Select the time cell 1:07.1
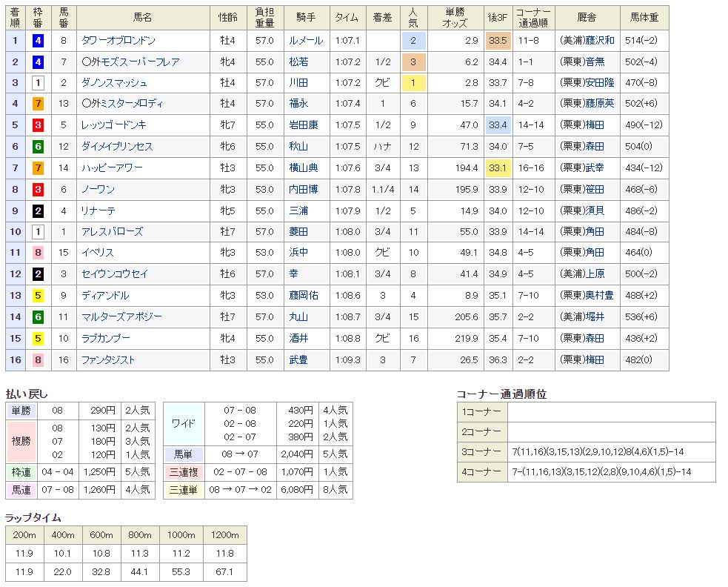Image resolution: width=728 pixels, height=587 pixels. [x=348, y=41]
